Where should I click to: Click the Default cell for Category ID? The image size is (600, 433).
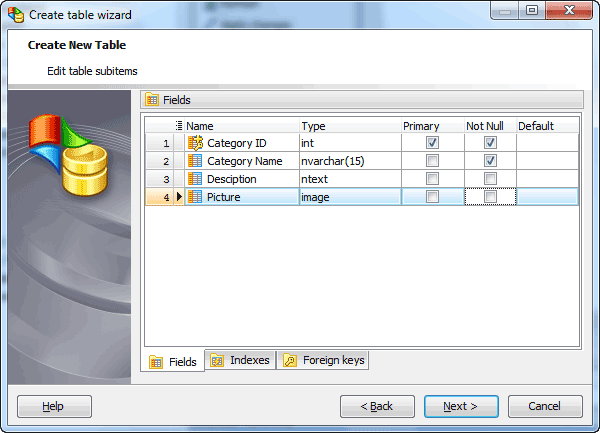pos(547,143)
